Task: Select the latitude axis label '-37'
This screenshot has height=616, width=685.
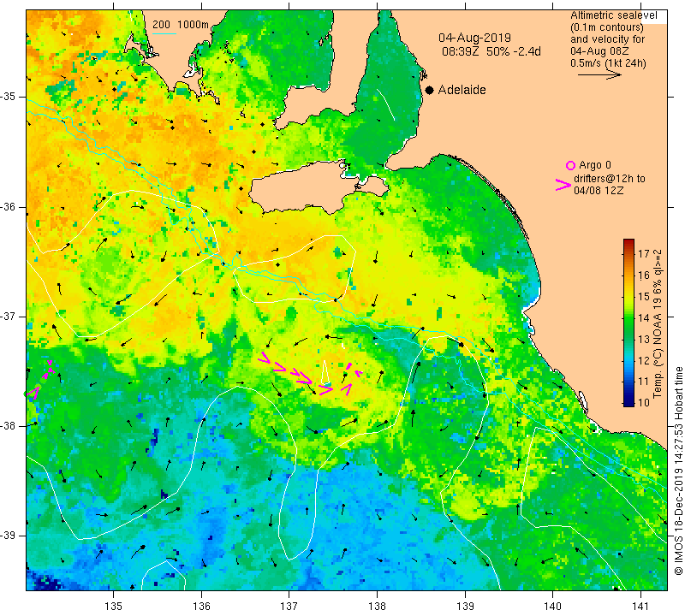Action: coord(9,316)
